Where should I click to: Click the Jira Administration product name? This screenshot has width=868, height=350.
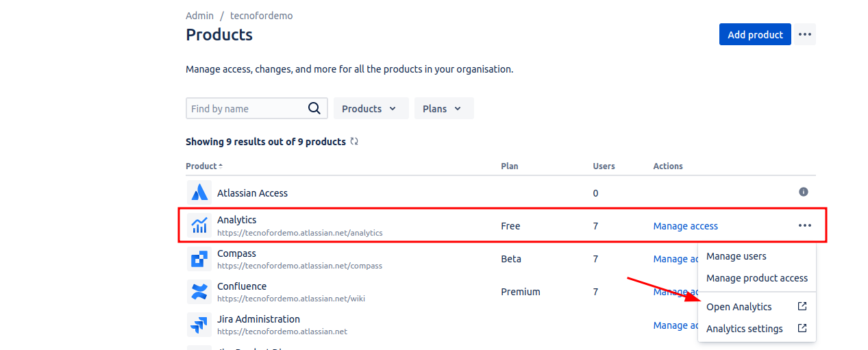(258, 319)
